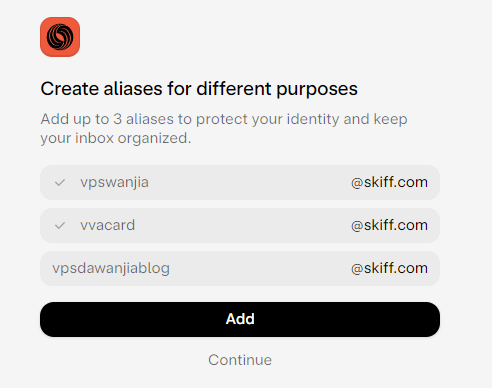Click the 'Create aliases for different purposes' heading

click(199, 89)
